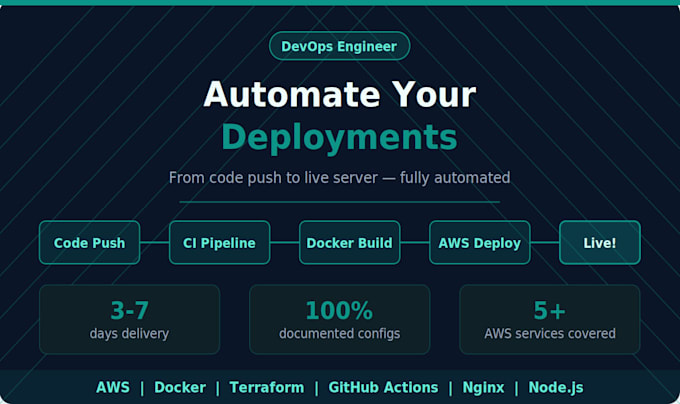Click the "Automate Your" heading text

click(340, 94)
